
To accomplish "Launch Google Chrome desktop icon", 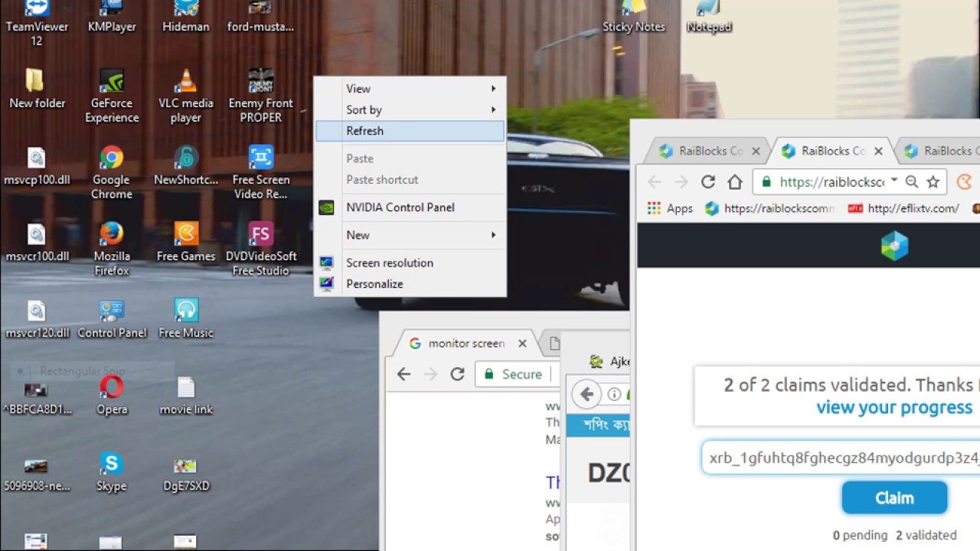I will click(x=112, y=172).
